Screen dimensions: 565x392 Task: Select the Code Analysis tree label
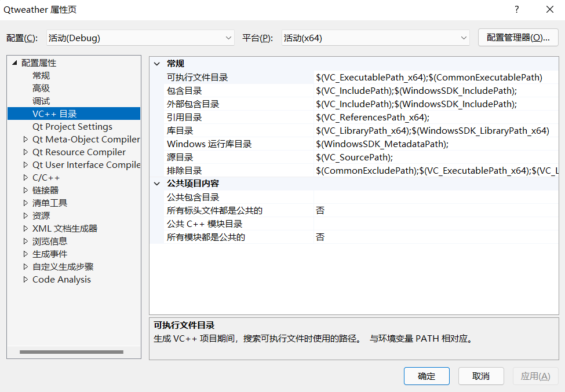(61, 279)
